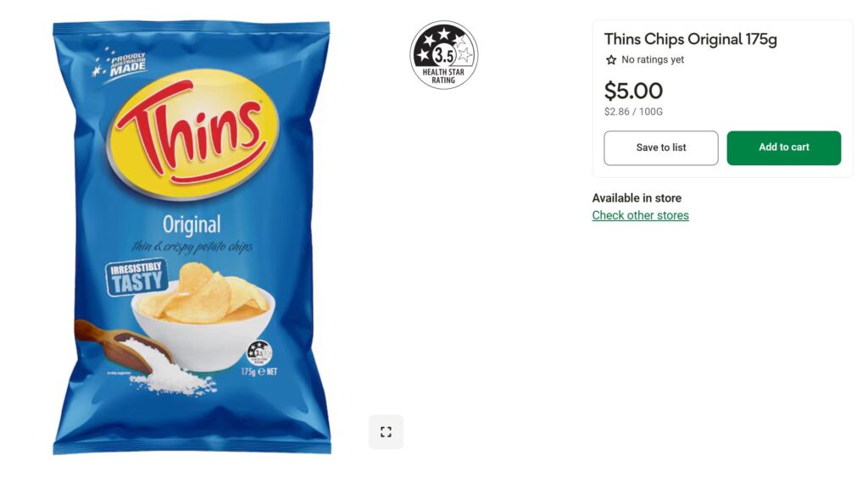Click the small health star icon on the bag
This screenshot has height=488, width=868.
click(x=259, y=352)
